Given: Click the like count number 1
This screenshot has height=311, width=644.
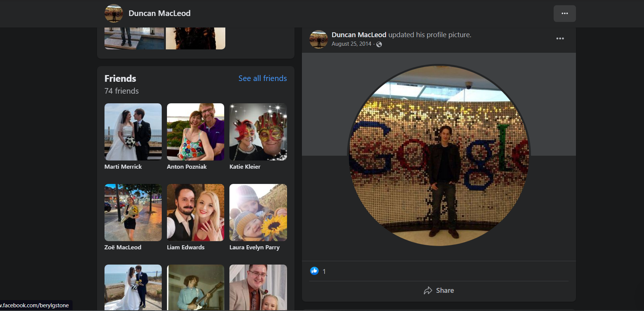Looking at the screenshot, I should tap(324, 272).
